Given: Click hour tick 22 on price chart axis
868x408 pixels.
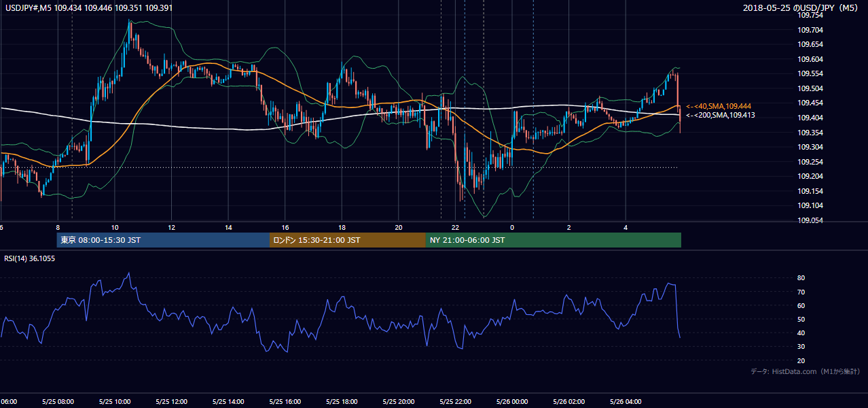Looking at the screenshot, I should coord(456,228).
